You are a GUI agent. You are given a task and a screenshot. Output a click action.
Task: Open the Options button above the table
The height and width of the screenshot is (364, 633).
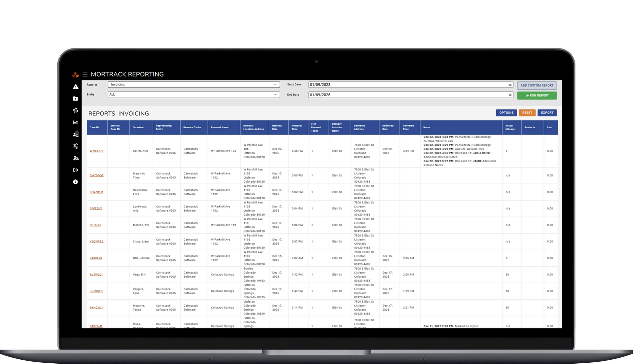[x=506, y=113]
